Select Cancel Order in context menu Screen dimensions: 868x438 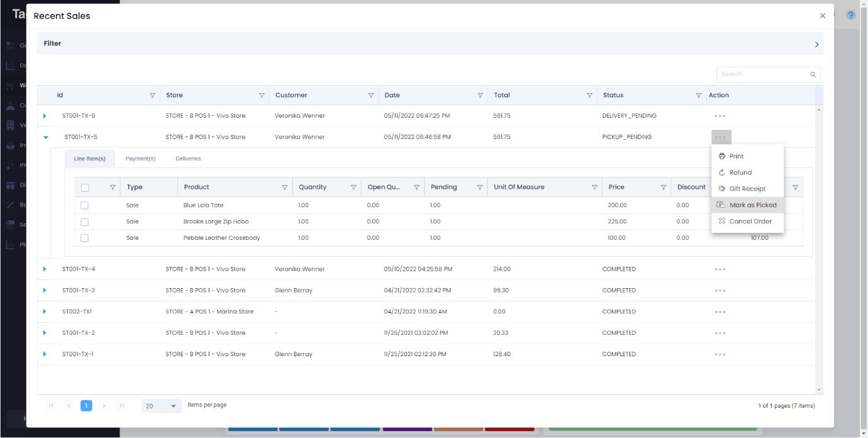pos(750,222)
